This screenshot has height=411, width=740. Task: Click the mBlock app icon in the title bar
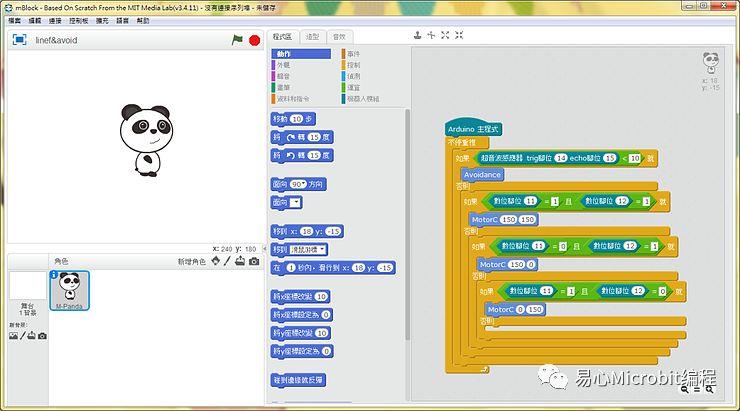pyautogui.click(x=8, y=7)
